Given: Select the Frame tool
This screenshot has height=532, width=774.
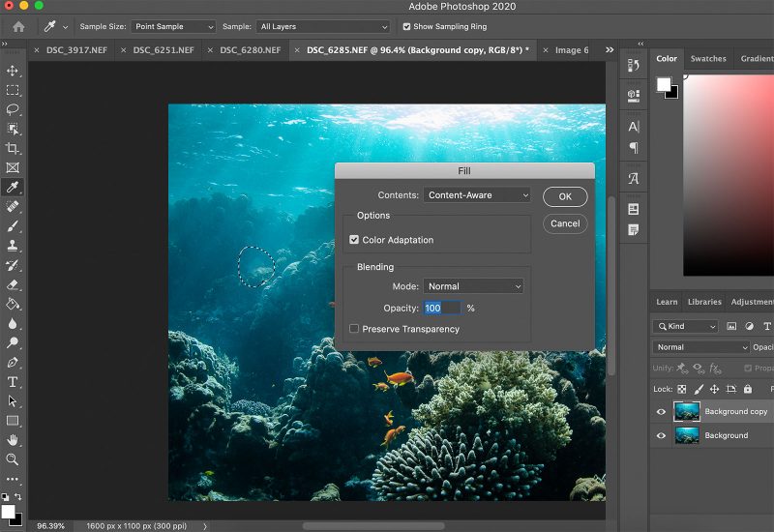Looking at the screenshot, I should click(13, 167).
